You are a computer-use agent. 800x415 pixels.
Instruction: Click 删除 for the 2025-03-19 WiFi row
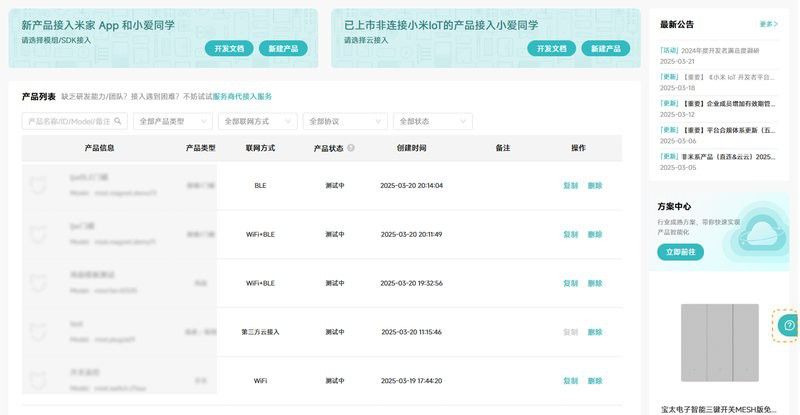coord(595,381)
